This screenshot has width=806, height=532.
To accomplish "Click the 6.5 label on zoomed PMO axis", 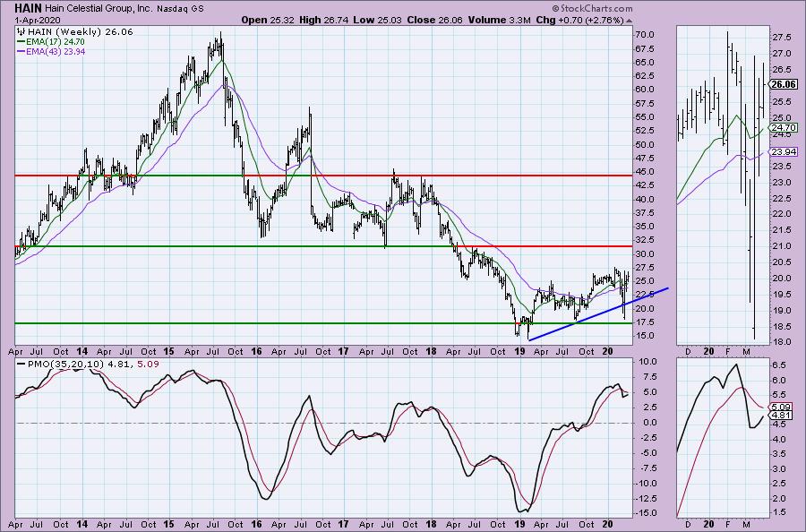I will (778, 365).
